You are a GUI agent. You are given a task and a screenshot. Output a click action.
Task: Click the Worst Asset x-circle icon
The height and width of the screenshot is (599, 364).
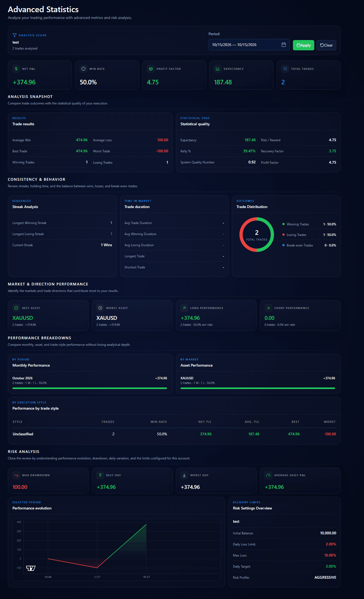[100, 308]
